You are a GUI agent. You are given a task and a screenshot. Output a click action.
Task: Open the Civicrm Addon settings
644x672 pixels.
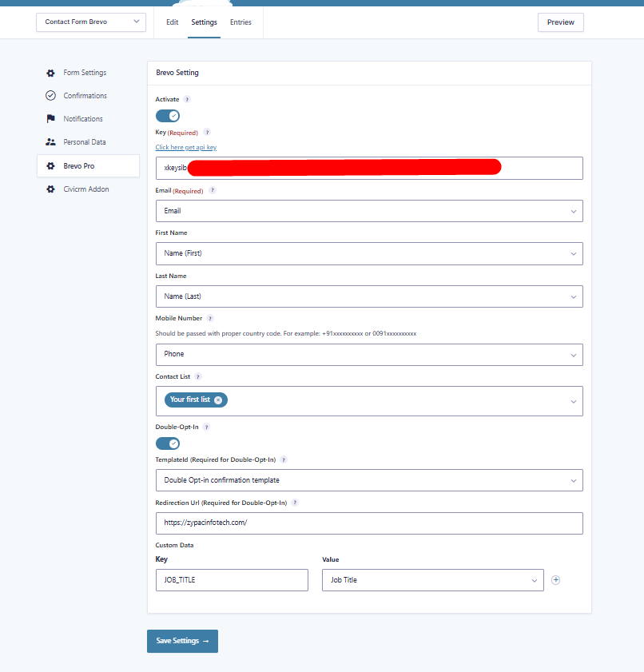(88, 189)
